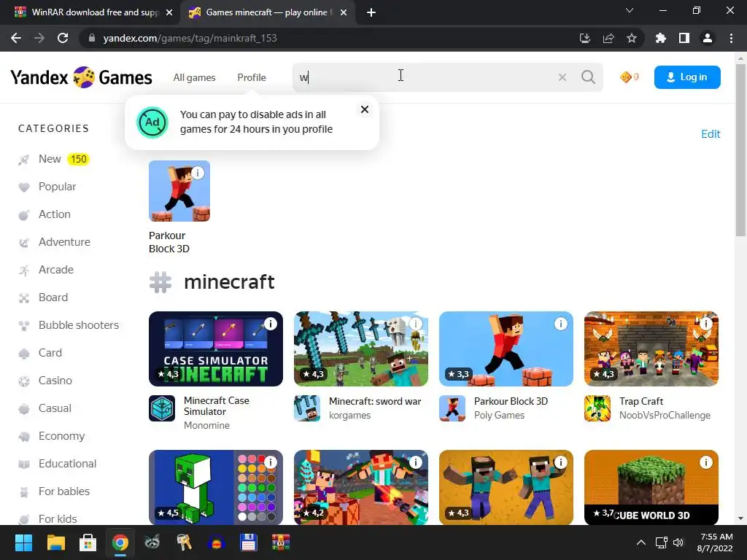Clear the search field with the X icon
The width and height of the screenshot is (747, 560).
pos(562,77)
